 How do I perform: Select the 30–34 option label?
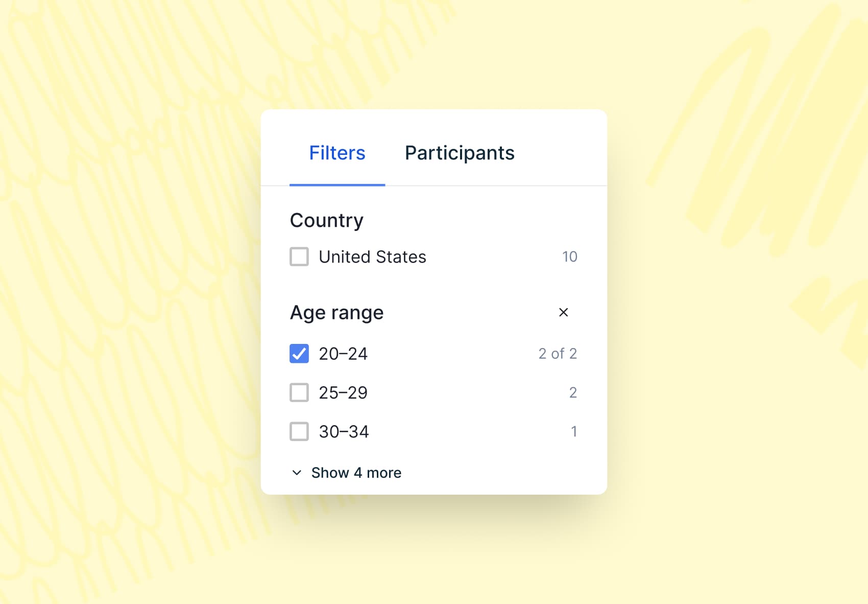[344, 431]
